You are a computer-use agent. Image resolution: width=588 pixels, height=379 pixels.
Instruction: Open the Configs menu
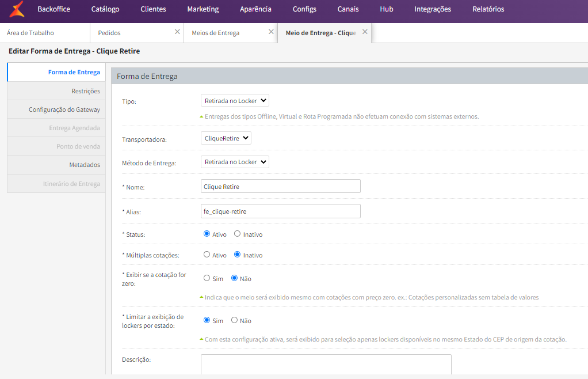[304, 9]
